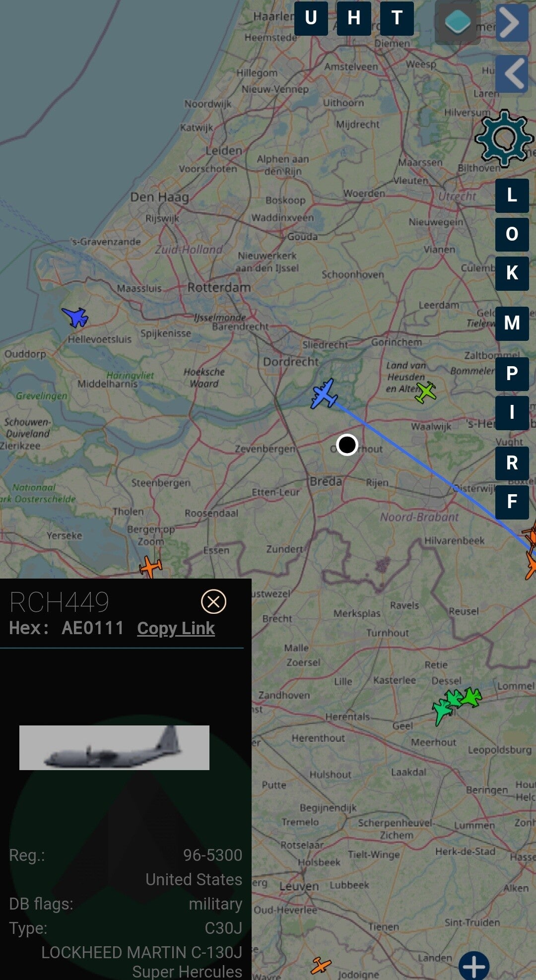Open settings with the gear icon

coord(504,137)
